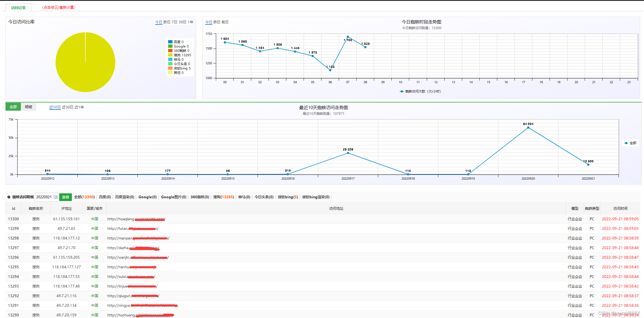644x318 pixels.
Task: Filter by 今日头条(0)
Action: pyautogui.click(x=264, y=197)
